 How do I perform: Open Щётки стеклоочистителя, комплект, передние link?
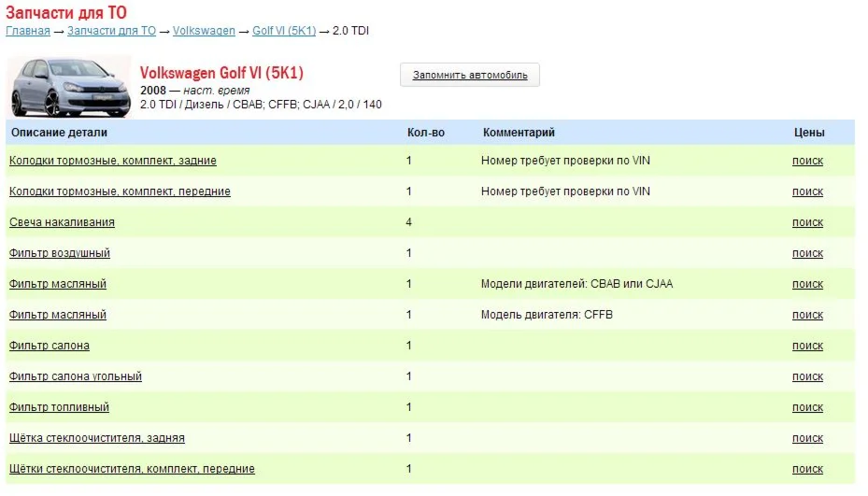coord(132,469)
